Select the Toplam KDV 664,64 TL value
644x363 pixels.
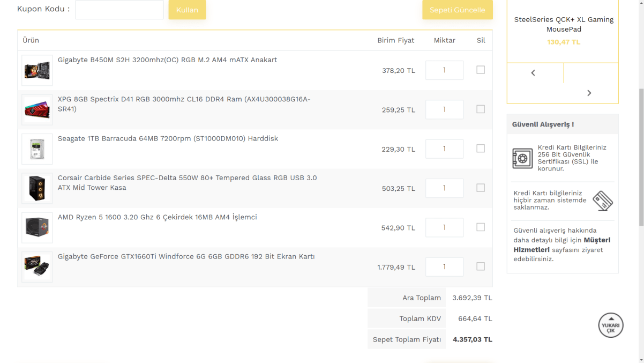[x=475, y=318]
